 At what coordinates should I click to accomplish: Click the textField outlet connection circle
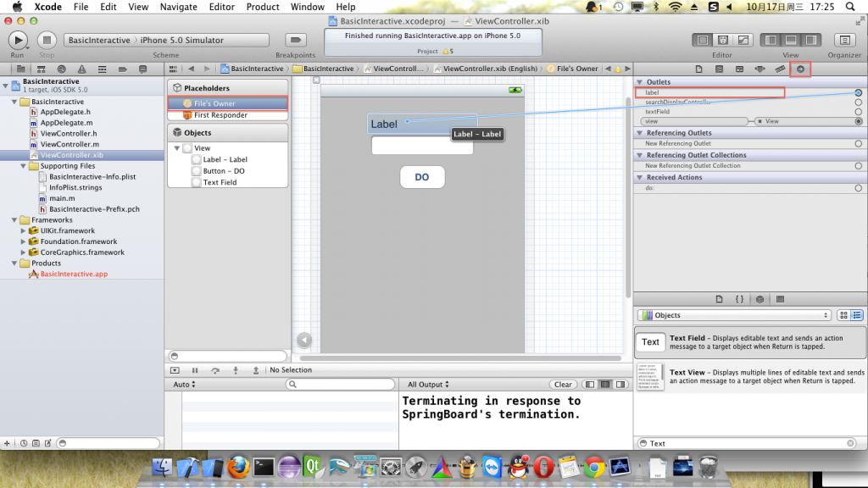[858, 111]
